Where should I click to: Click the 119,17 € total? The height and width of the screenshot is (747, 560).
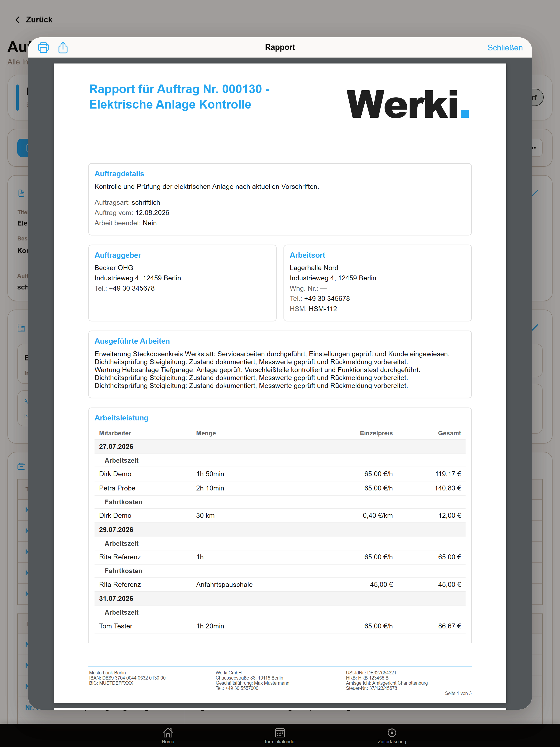448,474
